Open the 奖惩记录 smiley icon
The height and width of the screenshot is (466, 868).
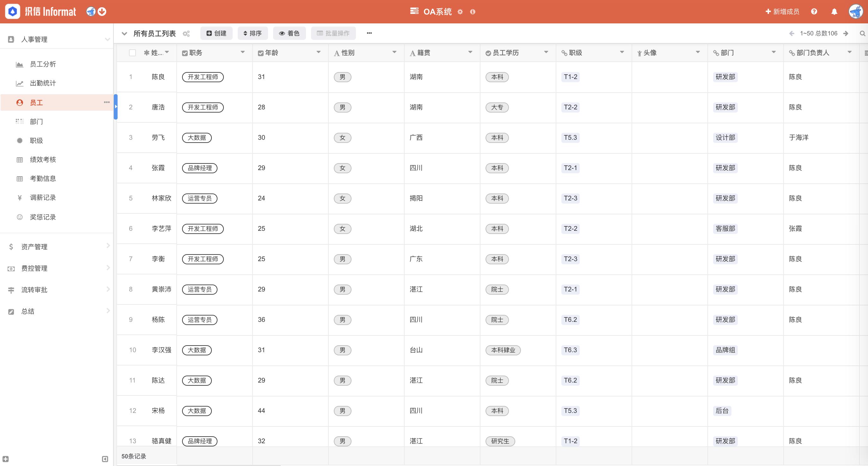pos(19,217)
